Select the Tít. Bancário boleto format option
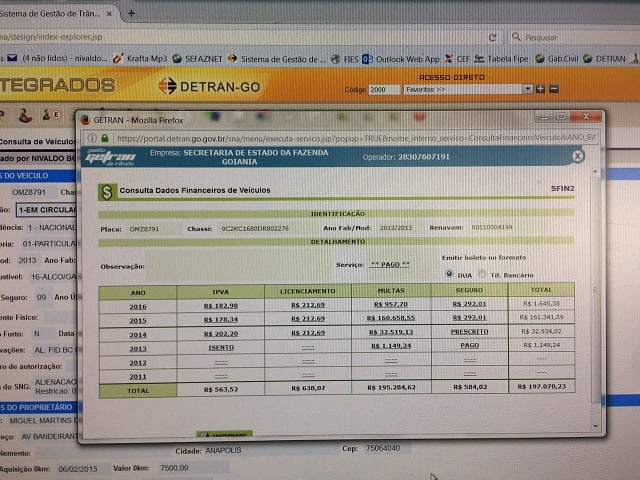This screenshot has width=640, height=480. 482,274
